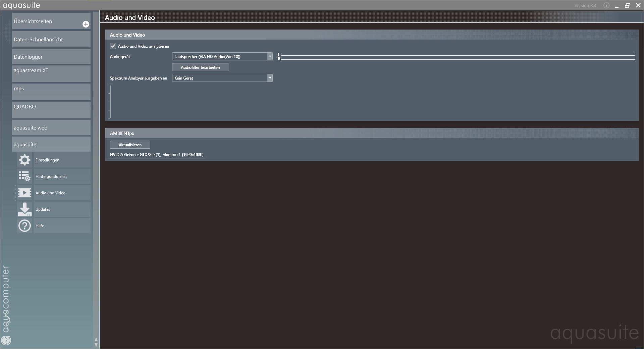Open the Hilfe question mark icon
Viewport: 644px width, 349px height.
click(24, 226)
